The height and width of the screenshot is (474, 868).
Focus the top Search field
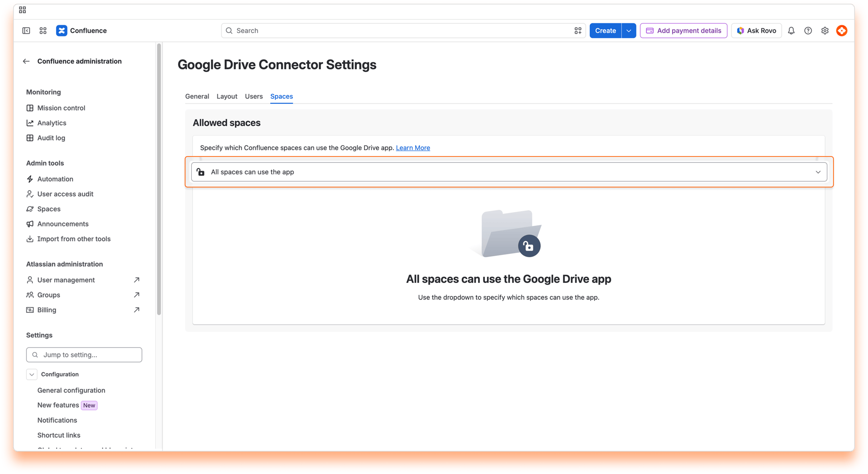[403, 30]
